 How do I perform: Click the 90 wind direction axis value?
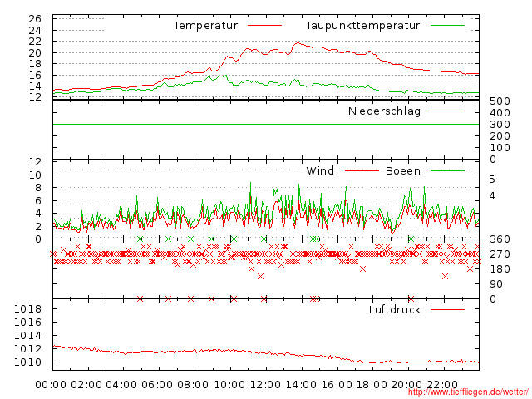tap(496, 284)
